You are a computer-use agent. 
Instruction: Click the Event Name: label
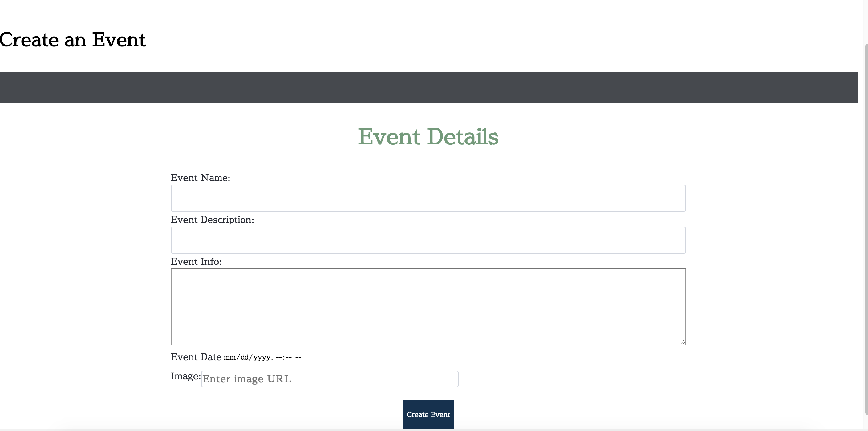(201, 178)
